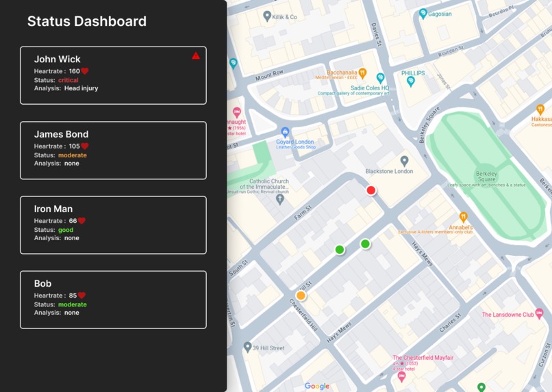This screenshot has width=552, height=392.
Task: Click Annabel's restaurant pin
Action: pyautogui.click(x=464, y=218)
